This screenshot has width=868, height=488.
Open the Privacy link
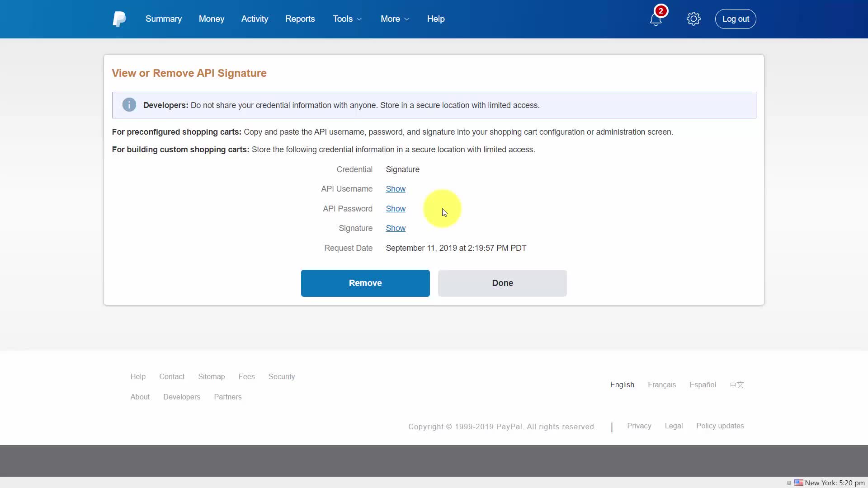(x=639, y=426)
